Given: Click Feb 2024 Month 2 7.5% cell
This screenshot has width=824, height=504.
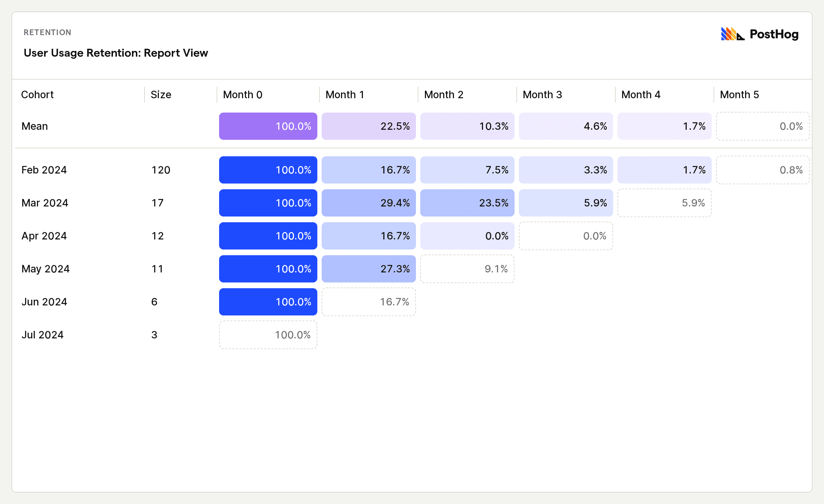Looking at the screenshot, I should (x=467, y=170).
